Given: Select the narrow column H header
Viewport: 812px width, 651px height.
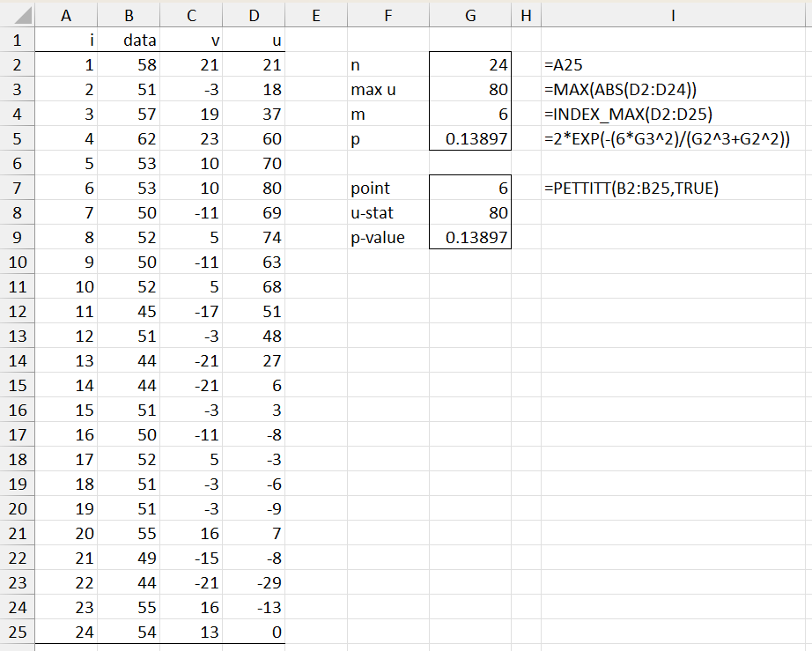Looking at the screenshot, I should [x=526, y=16].
